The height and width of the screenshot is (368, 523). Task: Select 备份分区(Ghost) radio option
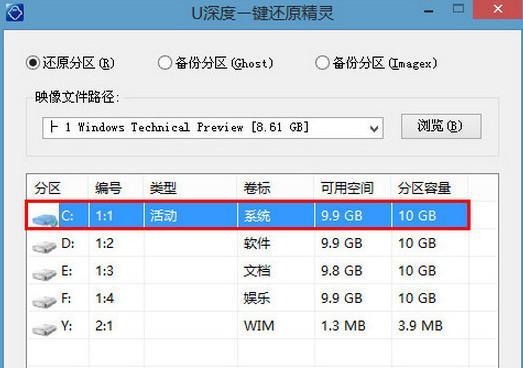click(165, 62)
